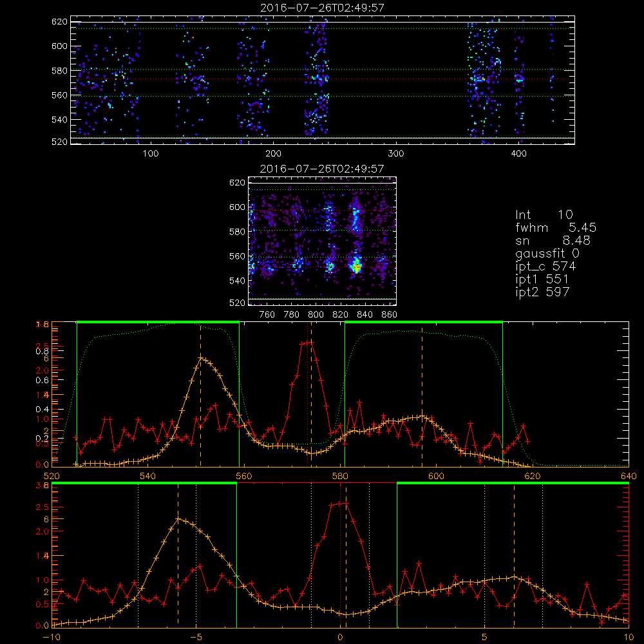This screenshot has width=644, height=644.
Task: Select the 'ipt_c 574' readout line
Action: pyautogui.click(x=545, y=267)
